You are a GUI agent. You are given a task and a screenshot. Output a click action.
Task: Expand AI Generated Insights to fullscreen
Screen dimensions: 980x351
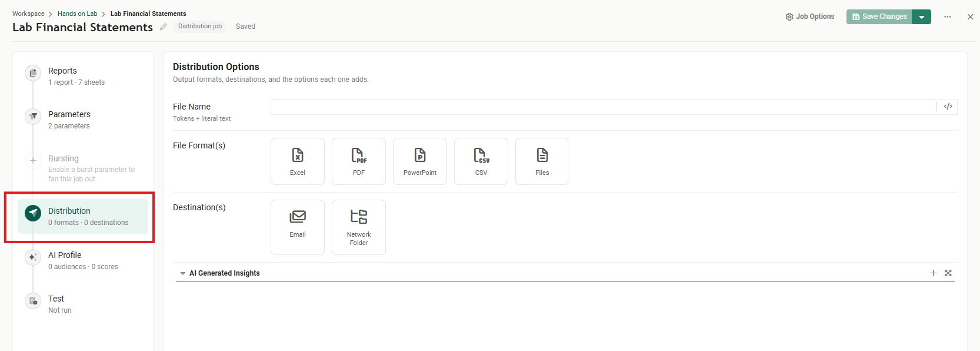pos(948,273)
